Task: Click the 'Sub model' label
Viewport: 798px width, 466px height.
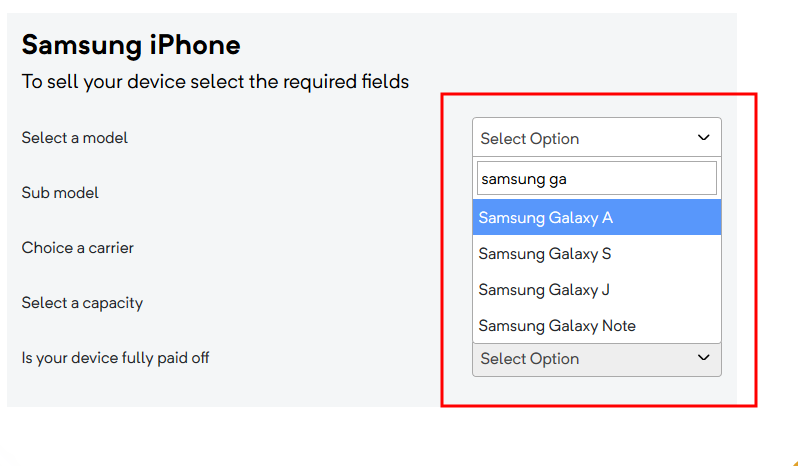Action: tap(60, 193)
